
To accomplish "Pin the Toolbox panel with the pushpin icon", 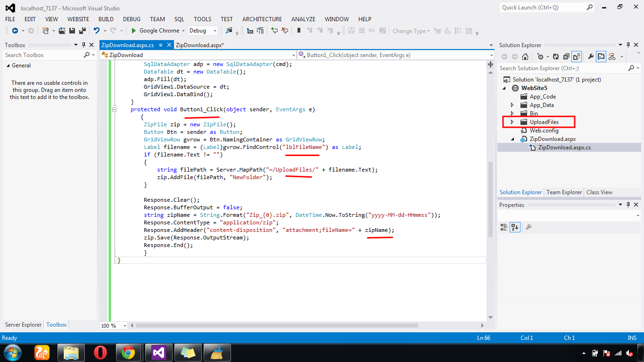I will tap(83, 45).
